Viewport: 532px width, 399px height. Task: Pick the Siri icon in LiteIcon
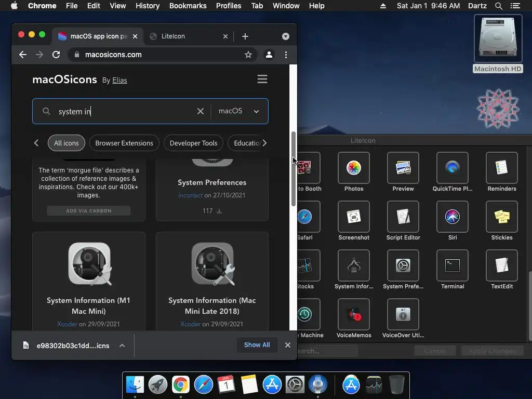click(453, 217)
